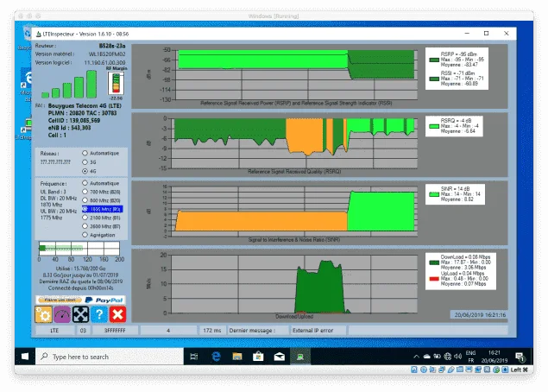Click the OneDrive cloud tray icon

426,357
